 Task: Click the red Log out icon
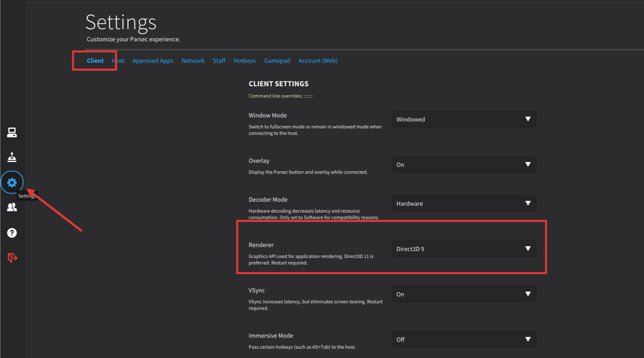pyautogui.click(x=12, y=258)
